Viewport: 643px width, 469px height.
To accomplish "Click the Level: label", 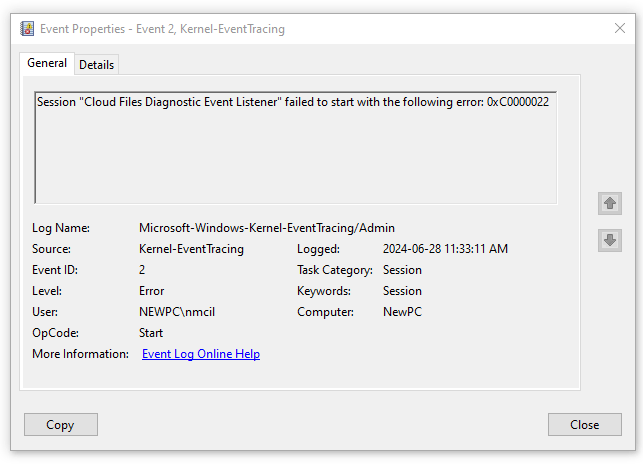I will (47, 291).
